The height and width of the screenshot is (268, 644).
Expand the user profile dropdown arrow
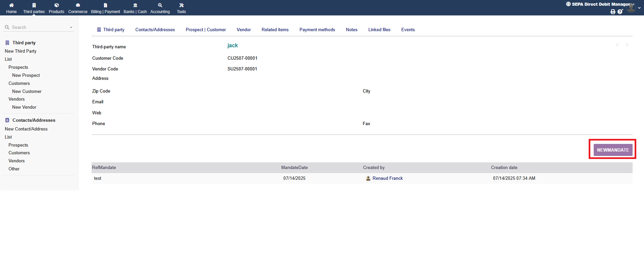pos(639,8)
